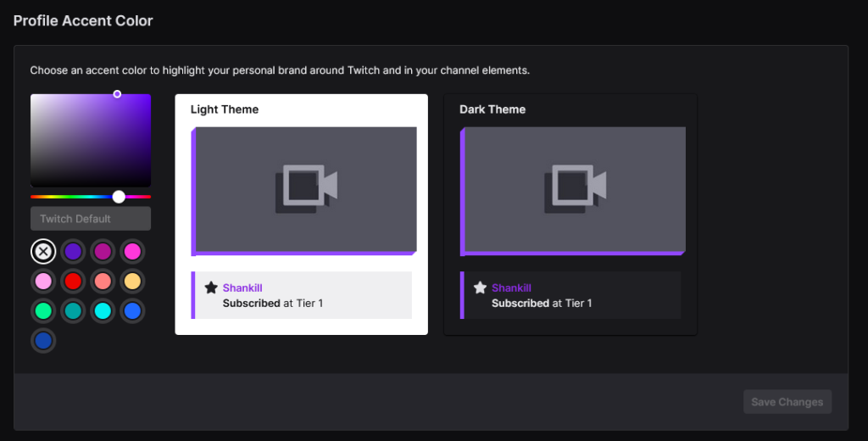Click the hue slider handle
This screenshot has height=441, width=868.
pos(119,197)
